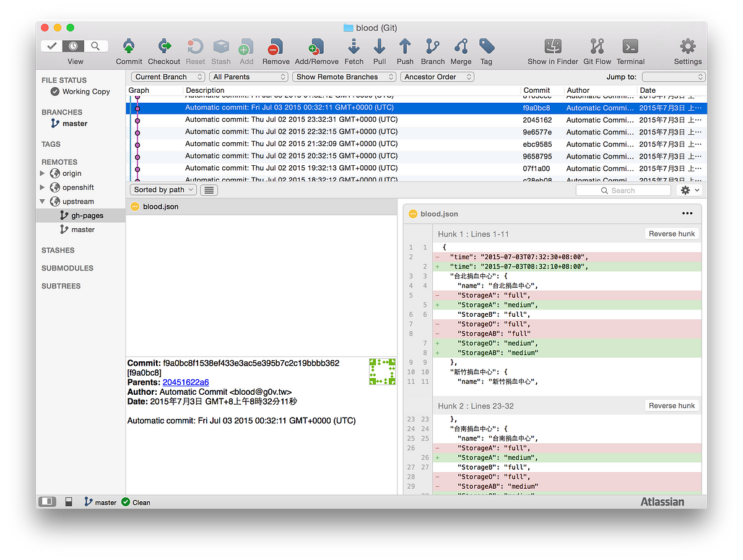The image size is (743, 560).
Task: Expand the origin remote
Action: [43, 174]
